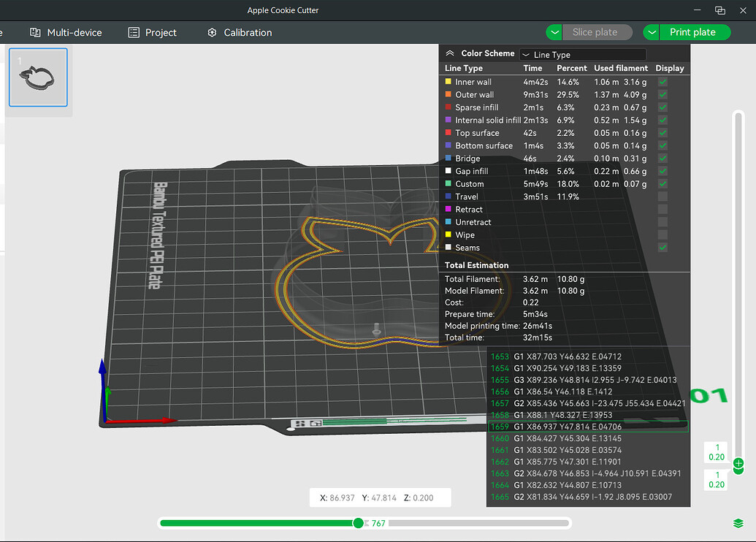This screenshot has width=756, height=542.
Task: Expand the Slice plate dropdown arrow
Action: 554,32
